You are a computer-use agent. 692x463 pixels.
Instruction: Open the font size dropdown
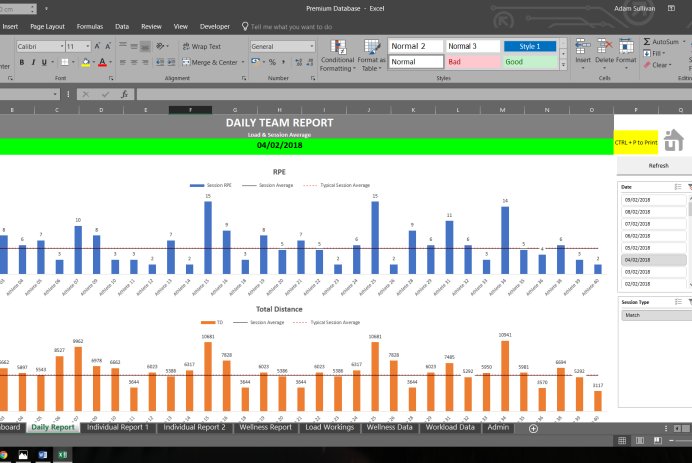pos(88,46)
